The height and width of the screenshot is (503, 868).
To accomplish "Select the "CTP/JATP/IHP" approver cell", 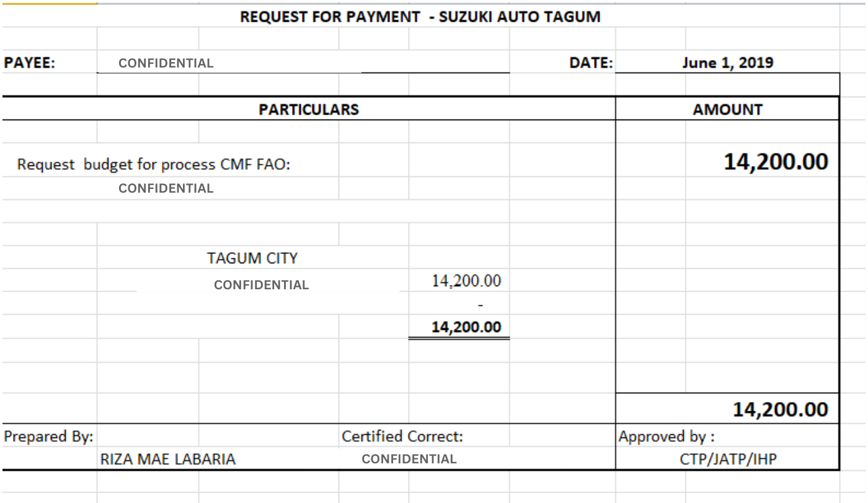I will pos(728,460).
